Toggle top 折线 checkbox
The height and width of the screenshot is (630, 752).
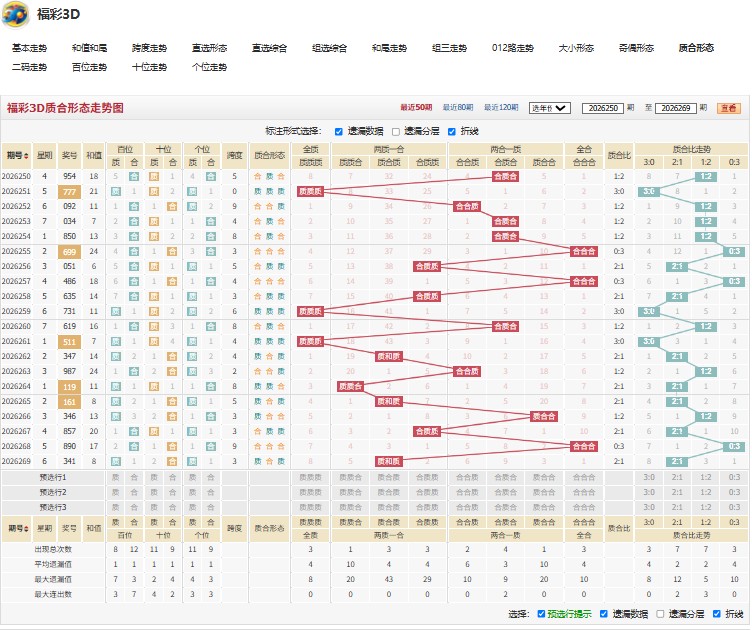[x=451, y=131]
